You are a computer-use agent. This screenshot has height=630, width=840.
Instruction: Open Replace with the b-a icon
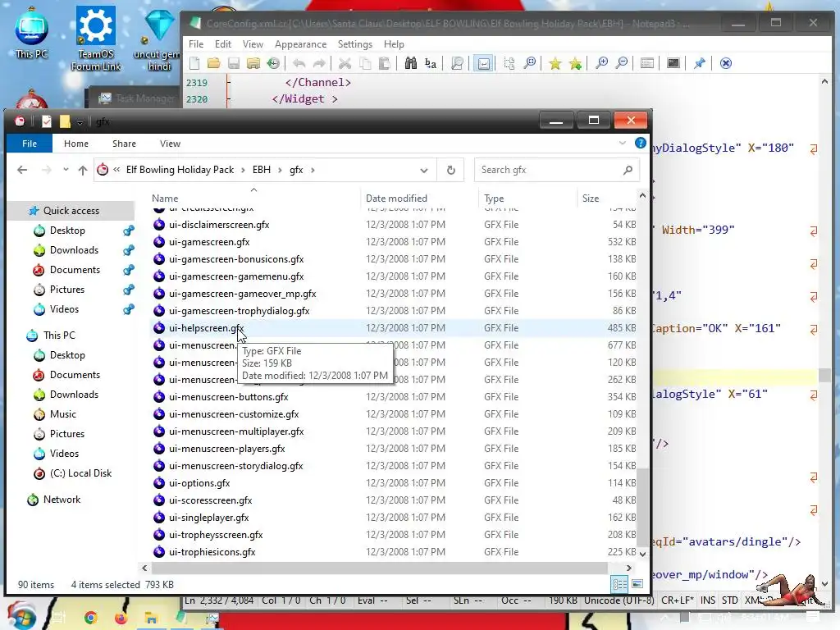[x=430, y=63]
